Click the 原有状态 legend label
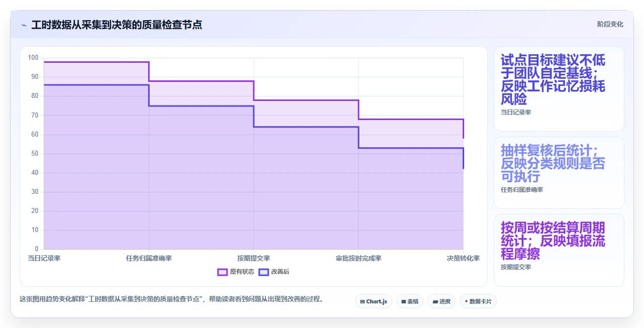Screen dimensions: 644x328 click(242, 272)
